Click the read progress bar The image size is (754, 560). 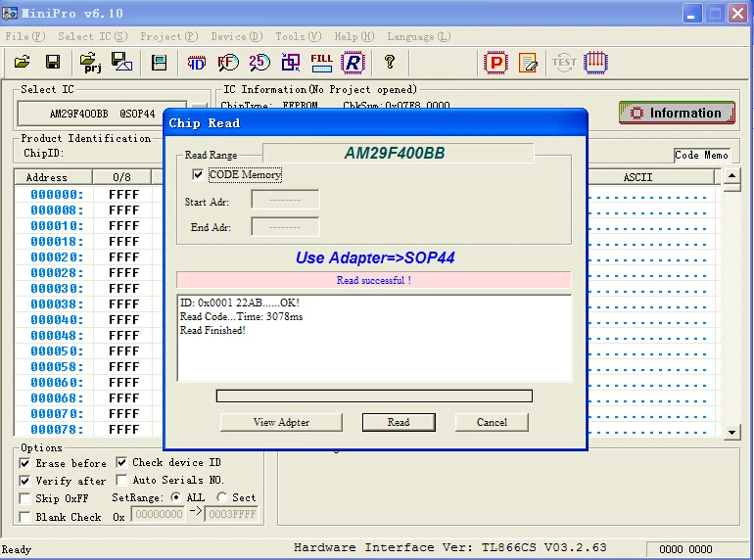374,397
